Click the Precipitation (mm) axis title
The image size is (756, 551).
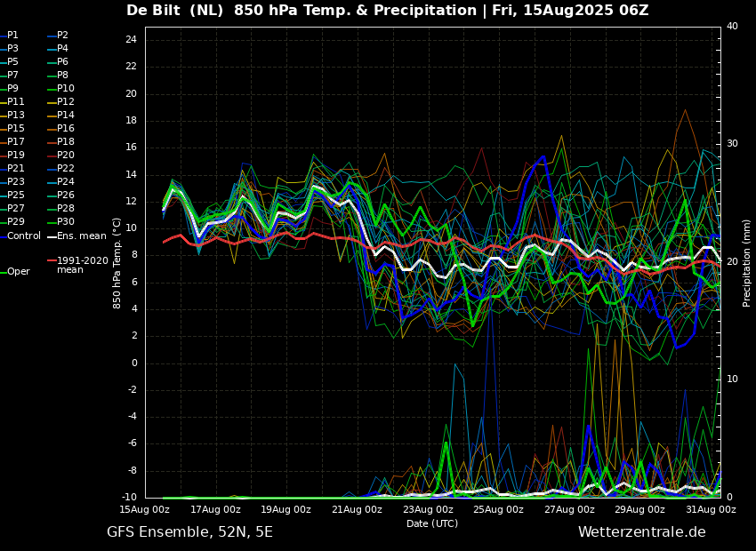[747, 261]
